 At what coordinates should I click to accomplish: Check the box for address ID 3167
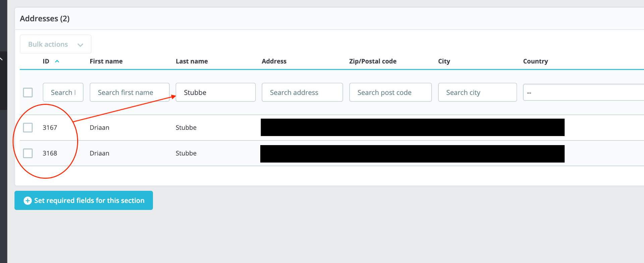coord(28,128)
